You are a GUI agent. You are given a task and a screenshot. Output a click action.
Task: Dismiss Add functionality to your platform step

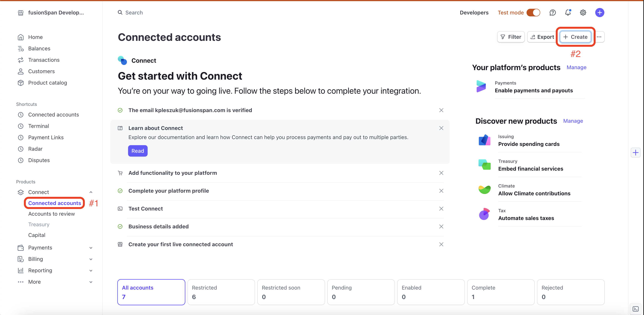441,173
